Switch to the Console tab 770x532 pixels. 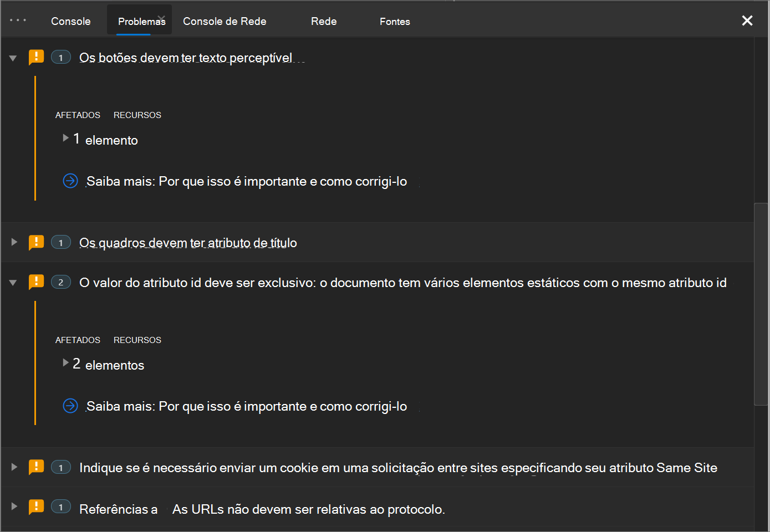coord(71,21)
